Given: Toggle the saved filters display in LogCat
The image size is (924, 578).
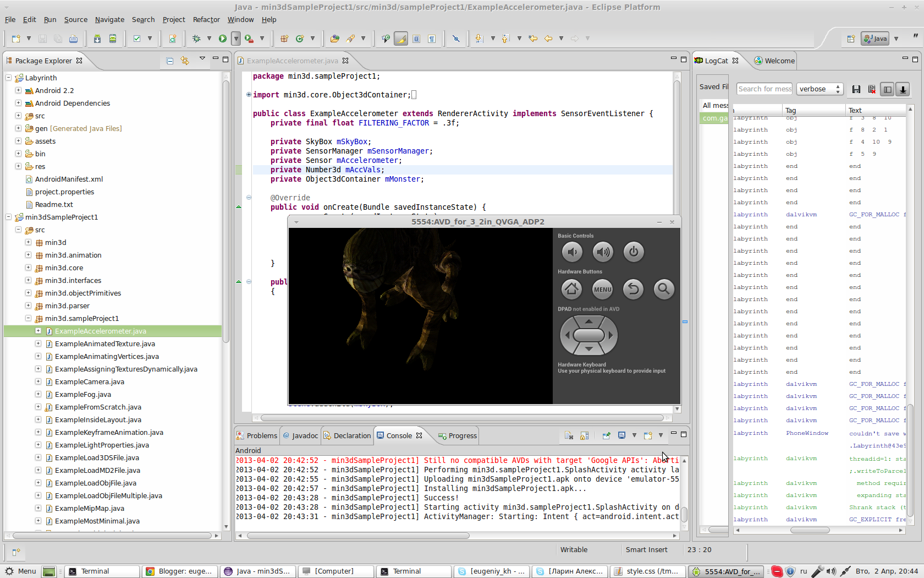Looking at the screenshot, I should pos(887,89).
